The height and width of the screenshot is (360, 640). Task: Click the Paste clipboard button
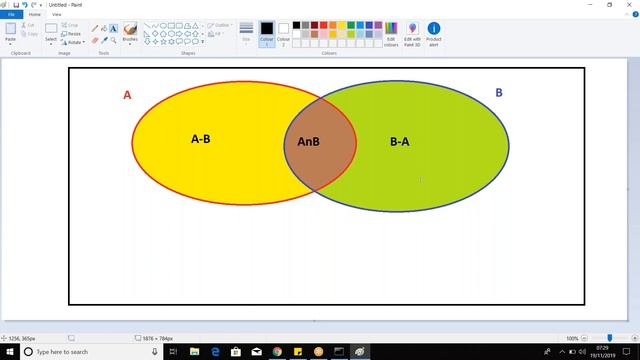[x=10, y=31]
